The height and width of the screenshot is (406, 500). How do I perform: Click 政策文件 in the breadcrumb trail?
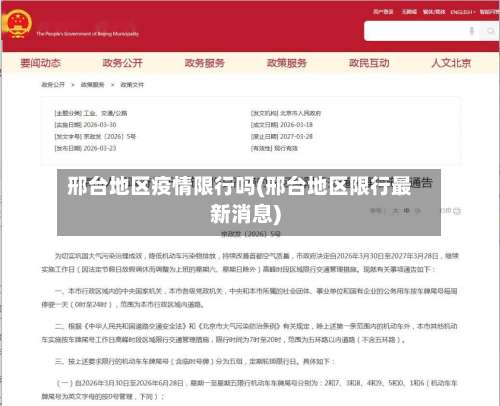[132, 85]
